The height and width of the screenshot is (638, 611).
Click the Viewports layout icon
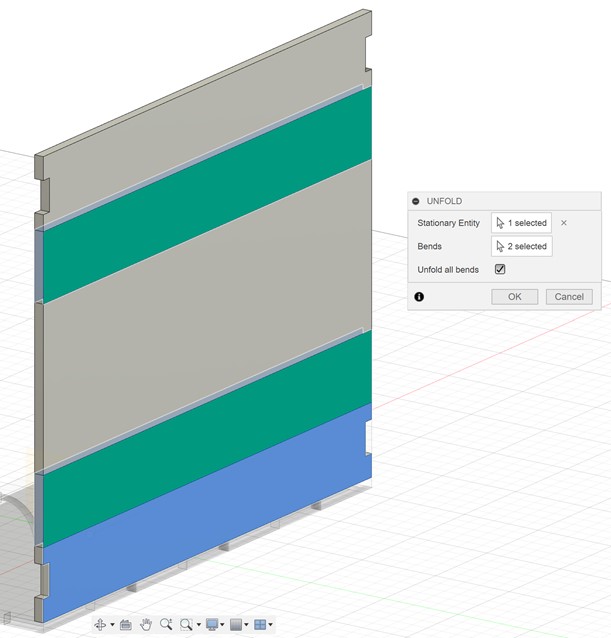click(x=260, y=625)
